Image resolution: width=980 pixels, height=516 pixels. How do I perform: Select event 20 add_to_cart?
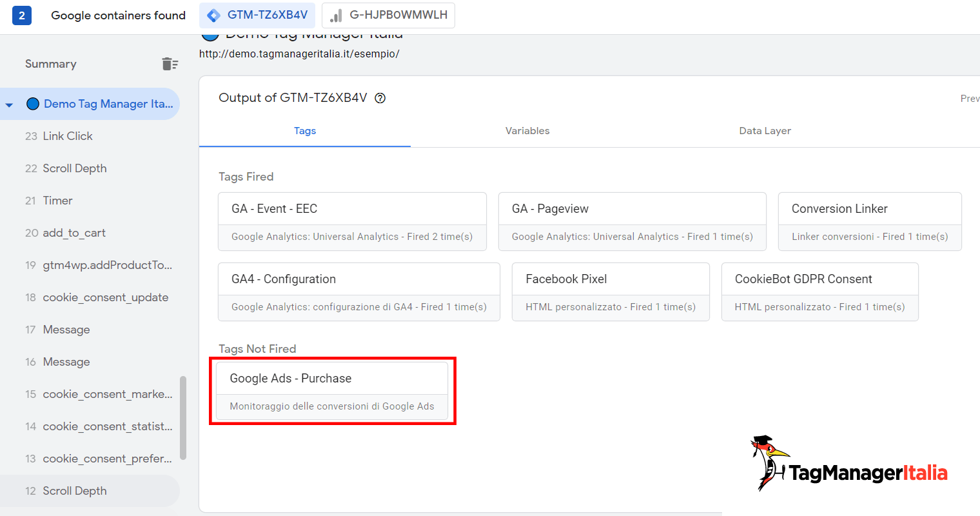coord(90,233)
